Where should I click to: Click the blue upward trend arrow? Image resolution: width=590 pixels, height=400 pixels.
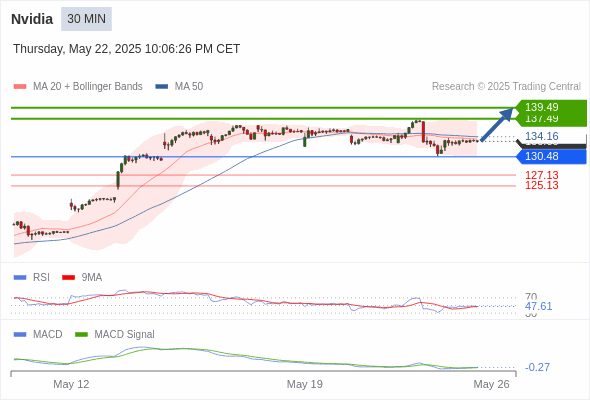coord(497,125)
